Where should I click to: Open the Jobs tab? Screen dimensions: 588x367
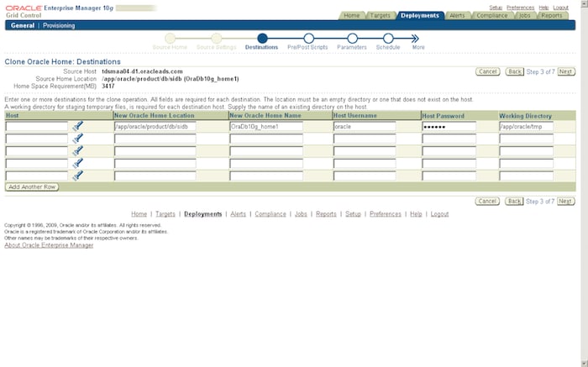point(525,15)
